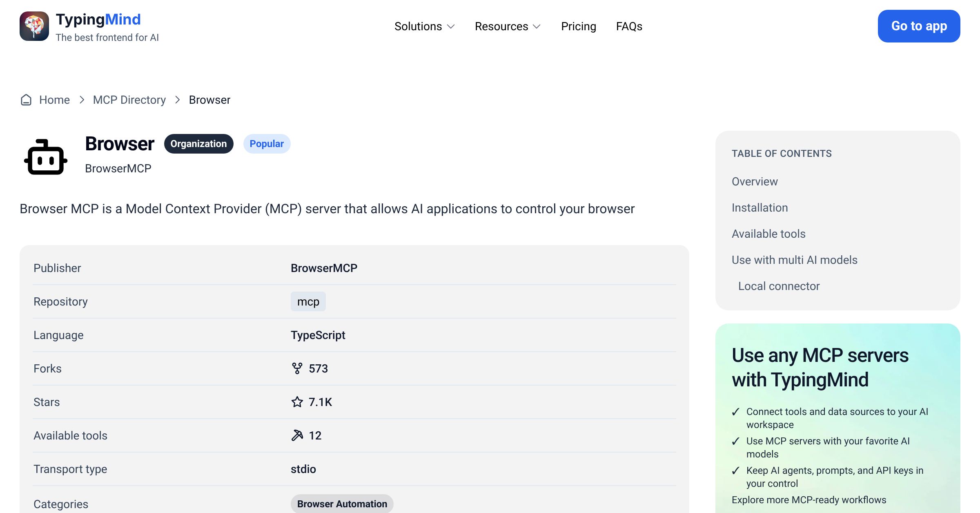Click the 573 forks count
The width and height of the screenshot is (980, 513).
coord(318,368)
